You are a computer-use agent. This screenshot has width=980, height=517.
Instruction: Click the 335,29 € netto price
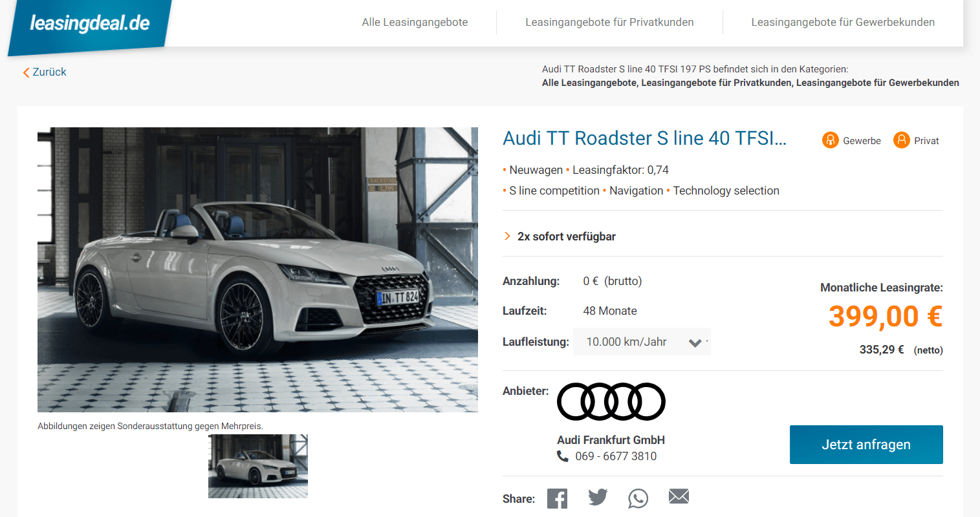click(x=881, y=350)
